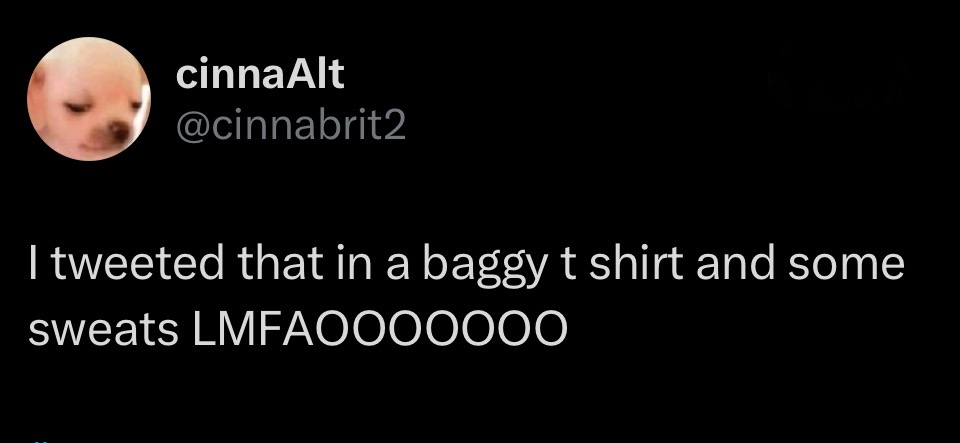Click the @ symbol of the handle
The height and width of the screenshot is (443, 960).
click(x=193, y=127)
